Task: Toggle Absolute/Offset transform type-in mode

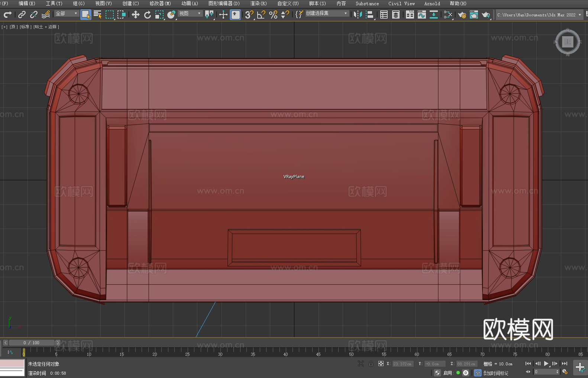Action: pos(381,364)
